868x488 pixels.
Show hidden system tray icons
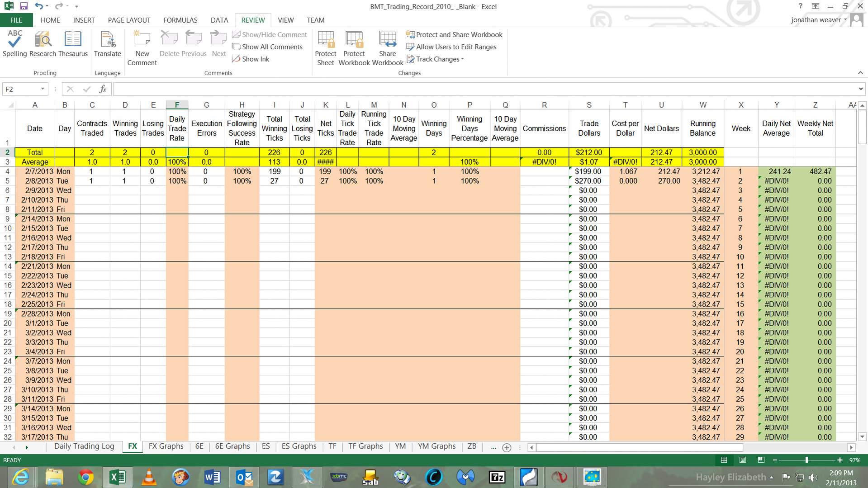pos(771,477)
